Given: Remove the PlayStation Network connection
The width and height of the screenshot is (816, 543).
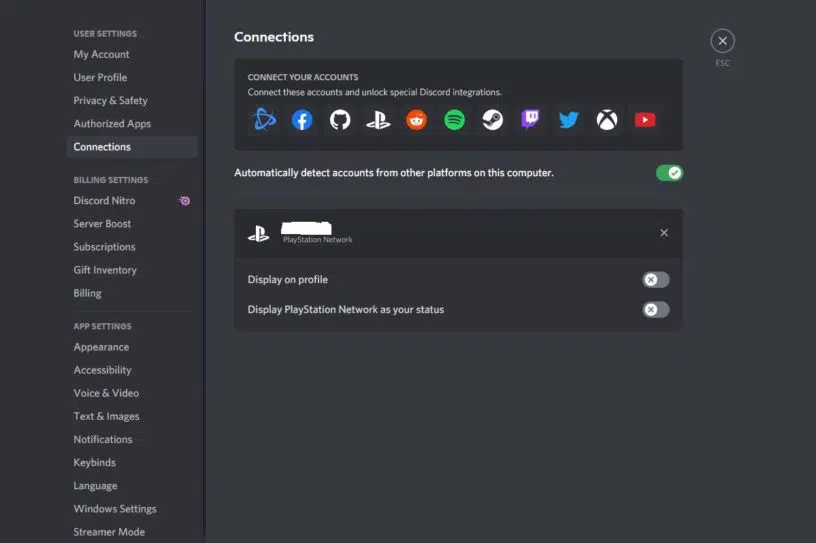Looking at the screenshot, I should coord(664,233).
